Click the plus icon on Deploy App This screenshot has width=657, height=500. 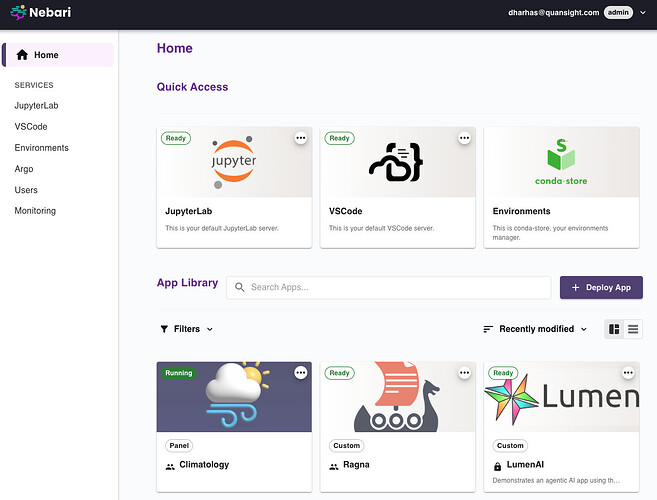click(575, 288)
